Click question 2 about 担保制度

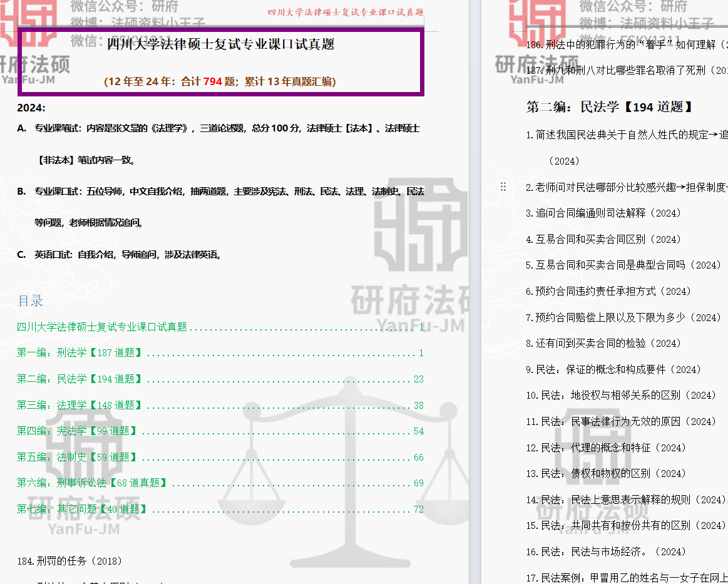pyautogui.click(x=627, y=187)
